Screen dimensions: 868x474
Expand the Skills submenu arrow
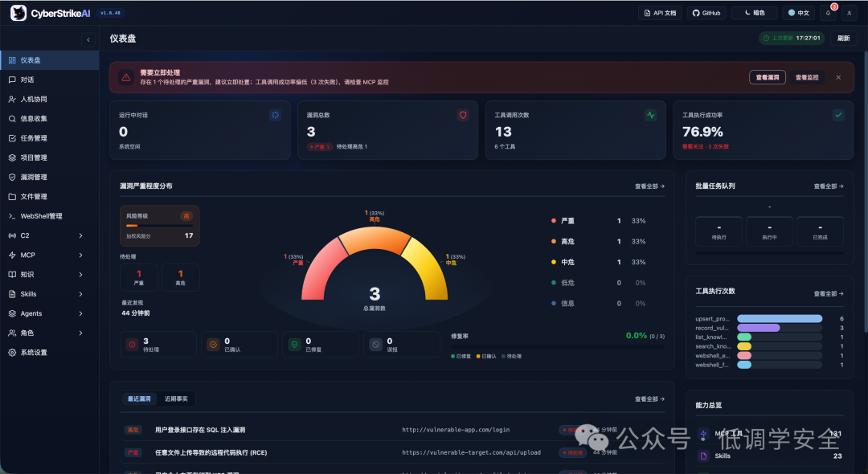(x=81, y=294)
